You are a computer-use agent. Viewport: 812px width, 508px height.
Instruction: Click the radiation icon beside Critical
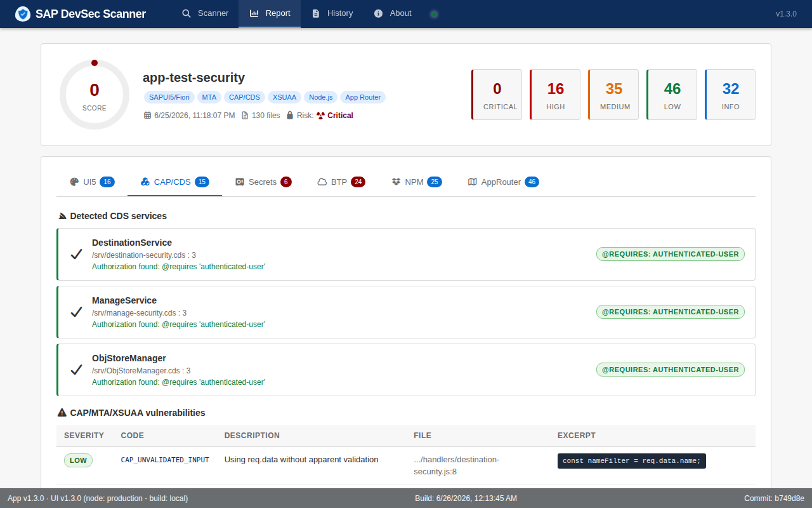pyautogui.click(x=320, y=116)
